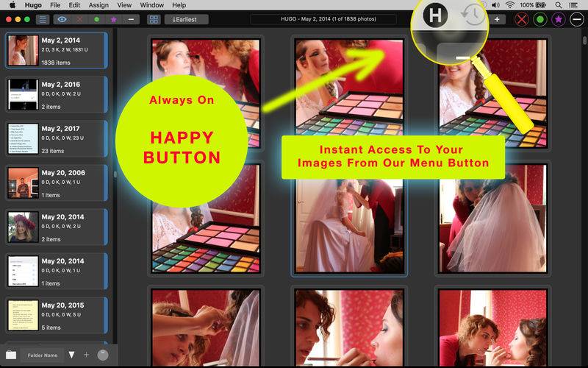Viewport: 588px width, 368px height.
Task: Open the Window menu
Action: (x=152, y=5)
